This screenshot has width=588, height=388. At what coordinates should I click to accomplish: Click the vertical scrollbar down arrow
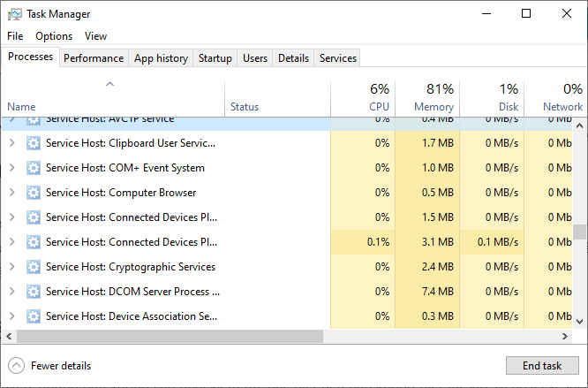click(x=580, y=323)
